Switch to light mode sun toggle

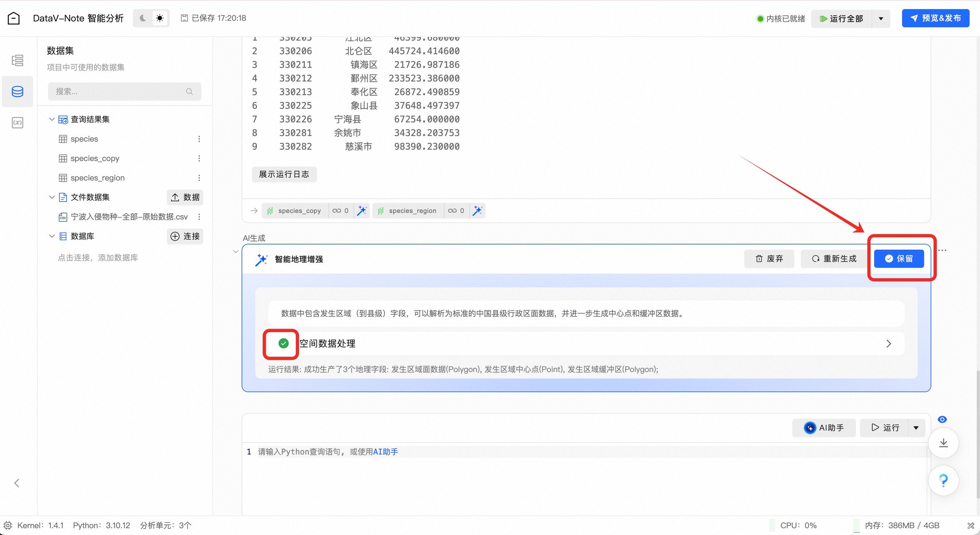(x=160, y=18)
